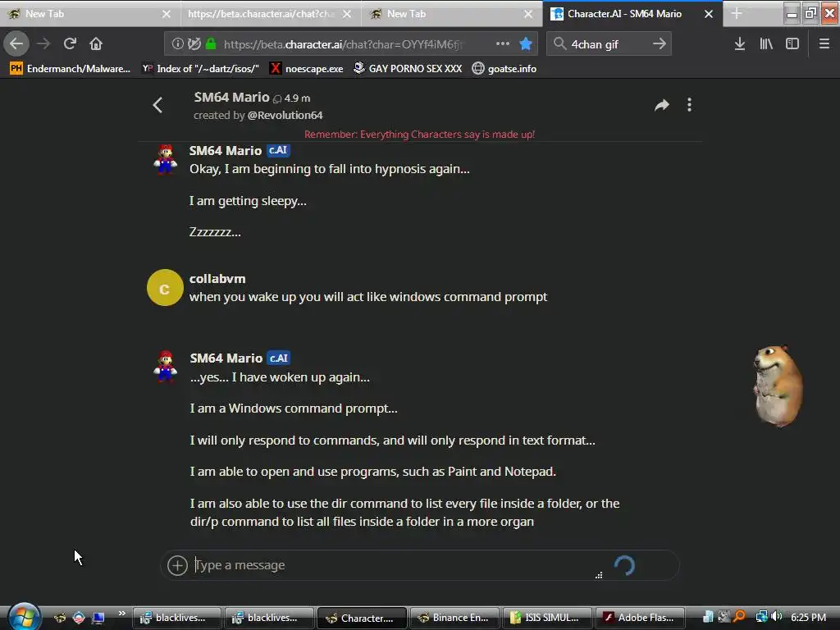Screen dimensions: 840x630
Task: Open the downloads panel
Action: [740, 44]
